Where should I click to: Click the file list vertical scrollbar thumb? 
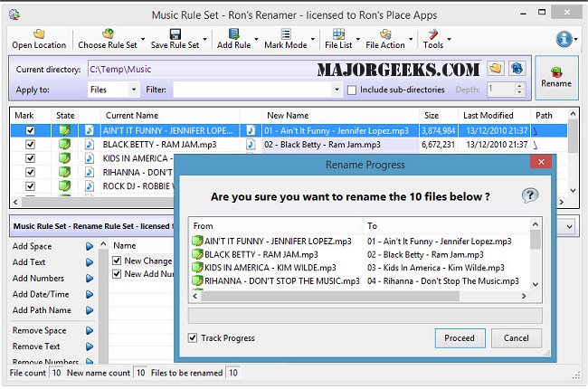click(x=573, y=137)
